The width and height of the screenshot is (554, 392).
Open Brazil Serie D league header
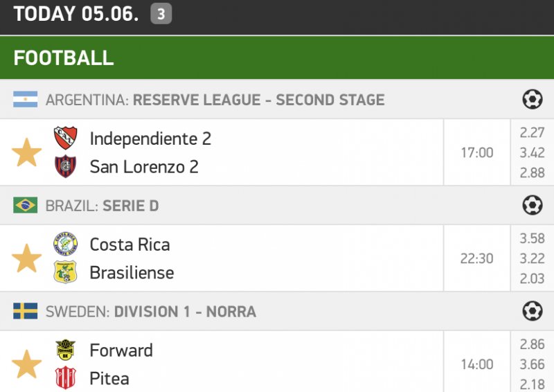pyautogui.click(x=102, y=206)
